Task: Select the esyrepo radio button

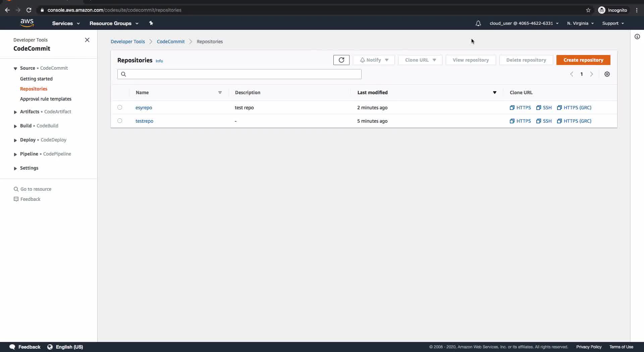Action: [120, 107]
